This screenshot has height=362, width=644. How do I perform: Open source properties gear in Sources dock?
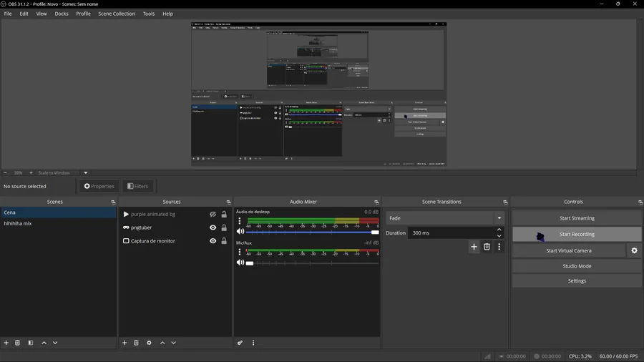149,343
